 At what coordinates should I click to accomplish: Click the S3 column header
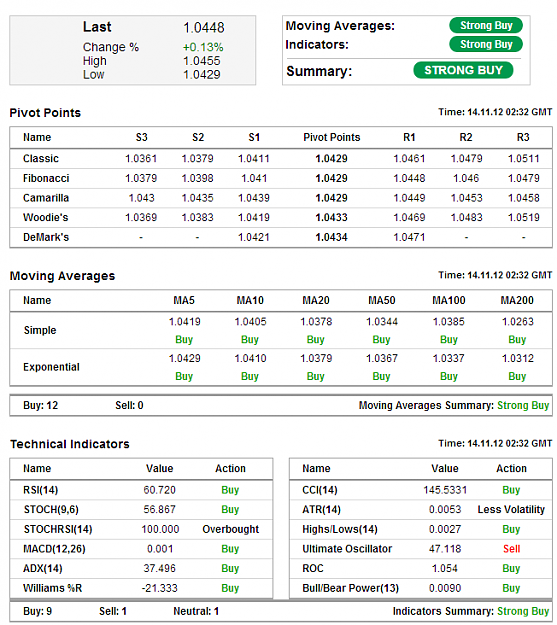141,138
